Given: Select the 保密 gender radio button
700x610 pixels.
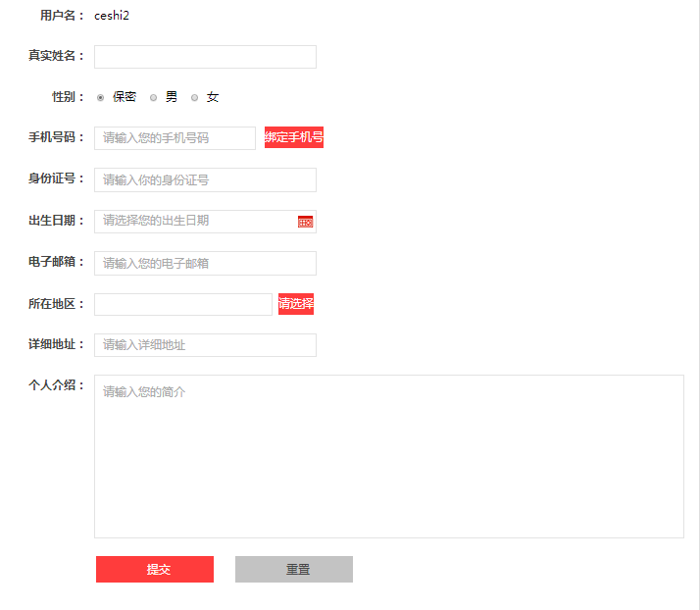Looking at the screenshot, I should 101,98.
